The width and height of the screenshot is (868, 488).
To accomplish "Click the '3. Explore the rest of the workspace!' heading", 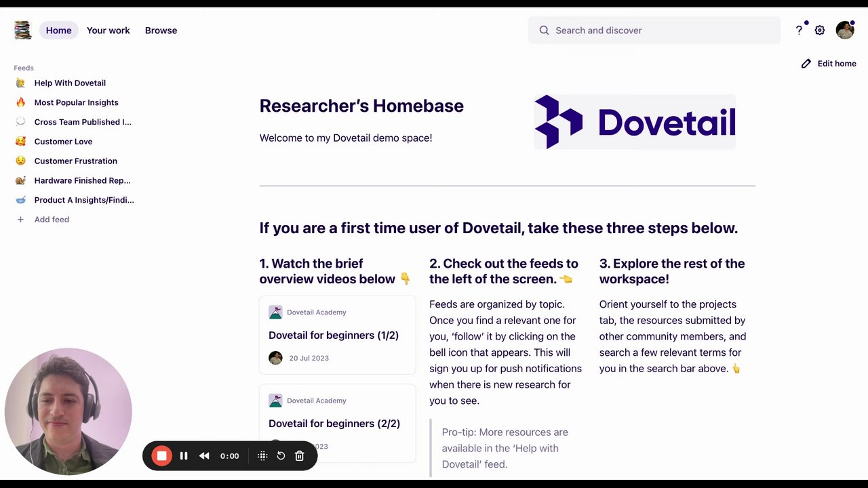I will (672, 271).
